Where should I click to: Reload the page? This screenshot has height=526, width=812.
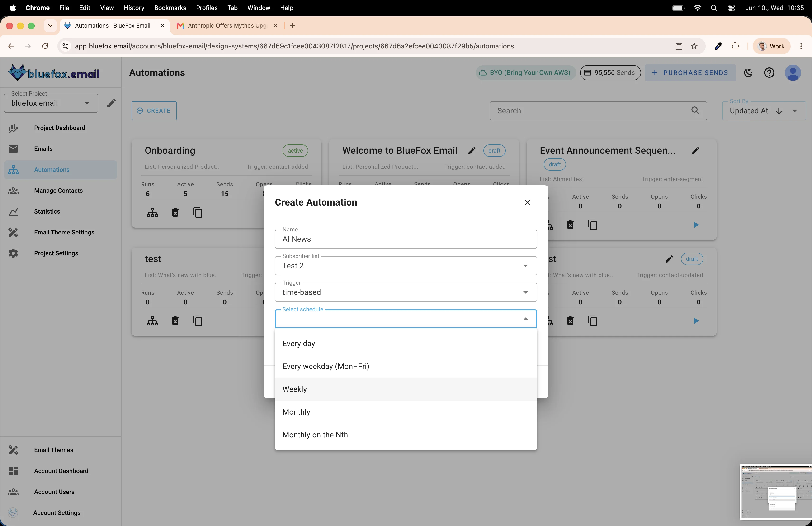(45, 46)
